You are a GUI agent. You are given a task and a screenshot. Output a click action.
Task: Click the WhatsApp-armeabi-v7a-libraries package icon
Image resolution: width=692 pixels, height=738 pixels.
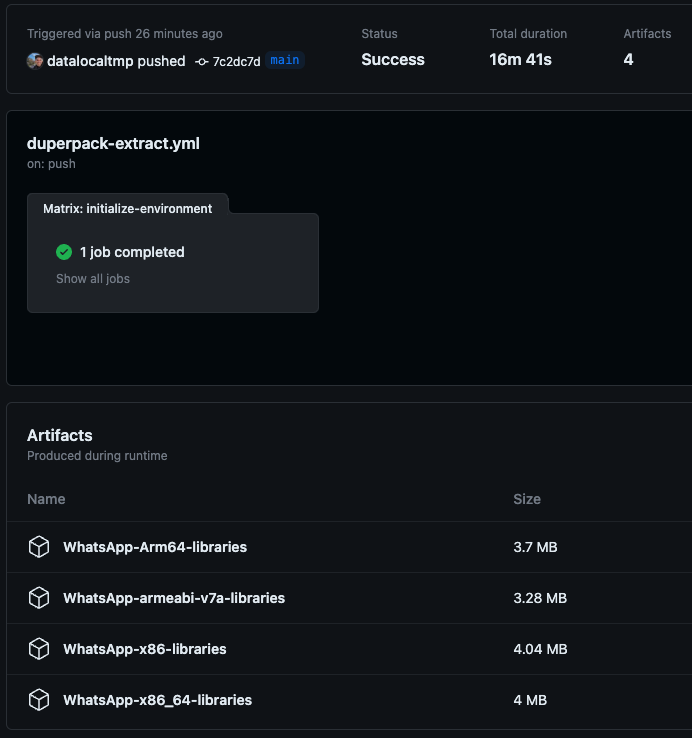[x=39, y=598]
